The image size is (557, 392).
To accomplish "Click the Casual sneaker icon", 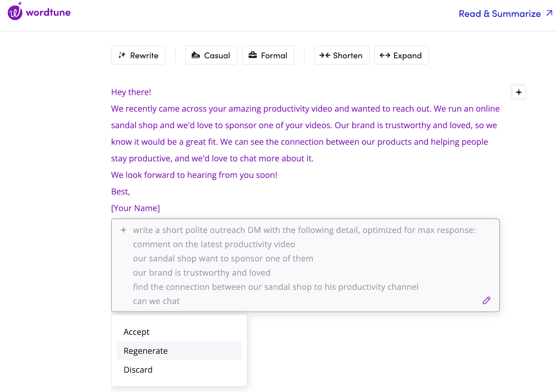I will (196, 55).
